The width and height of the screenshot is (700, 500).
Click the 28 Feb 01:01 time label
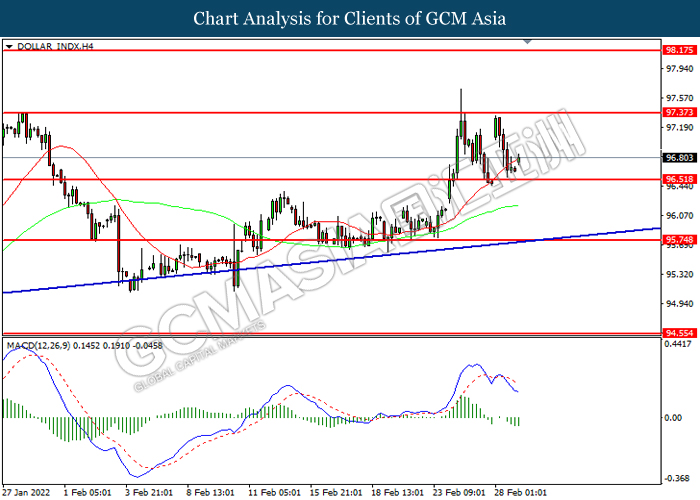[521, 492]
